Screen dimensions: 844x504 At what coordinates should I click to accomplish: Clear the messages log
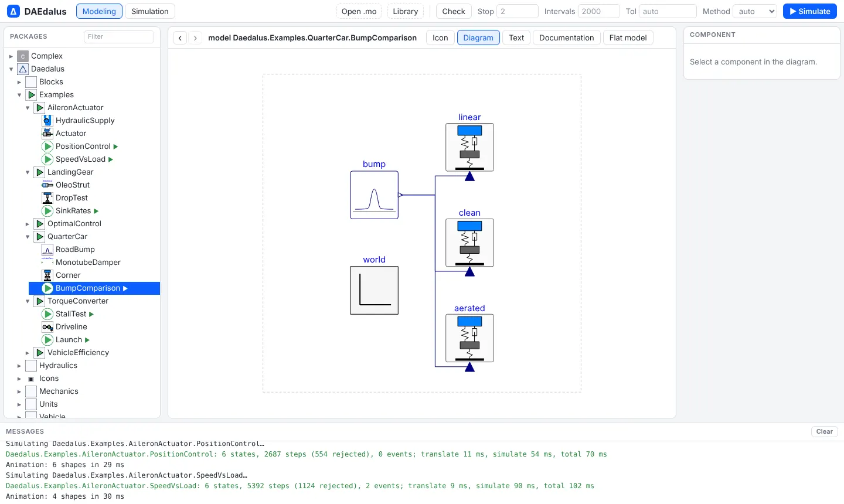(824, 431)
